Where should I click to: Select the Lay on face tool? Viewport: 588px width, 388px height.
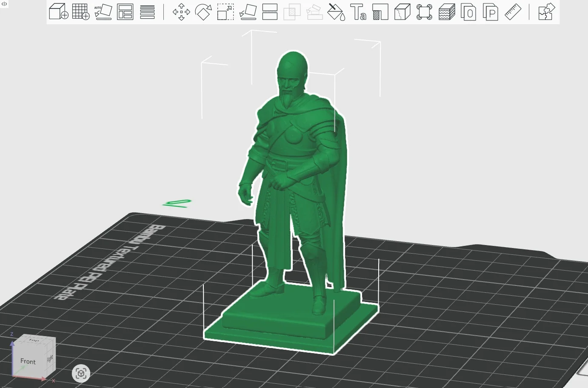(x=248, y=12)
